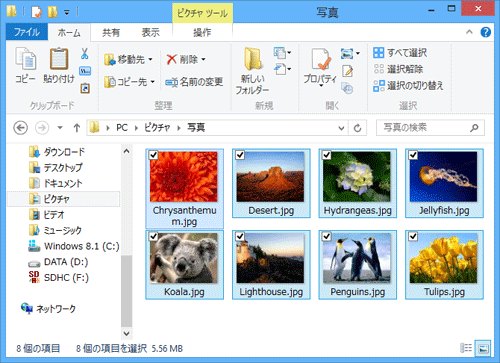Uncheck the Hydrangeas.jpg checkbox
The width and height of the screenshot is (500, 363).
327,155
